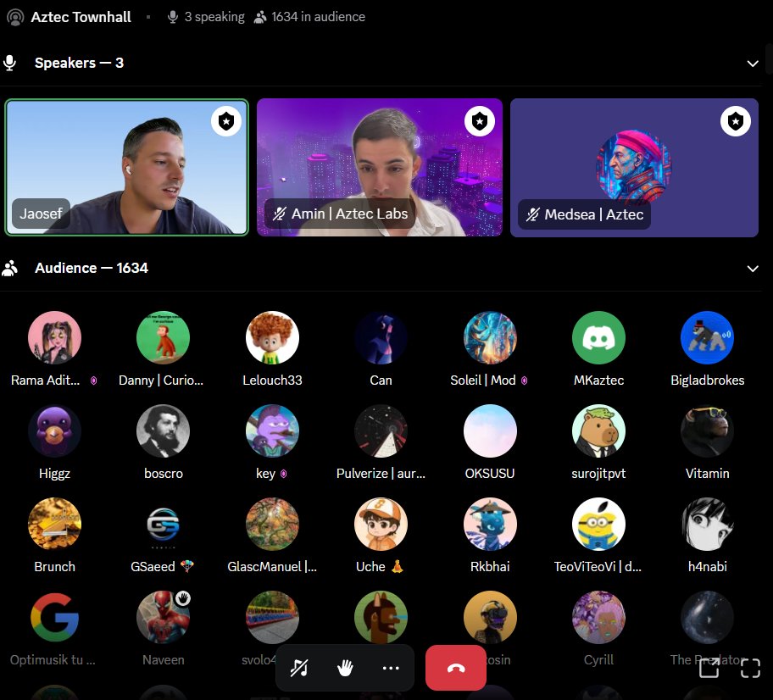
Task: Open Higgz's purple bird avatar
Action: pos(55,431)
